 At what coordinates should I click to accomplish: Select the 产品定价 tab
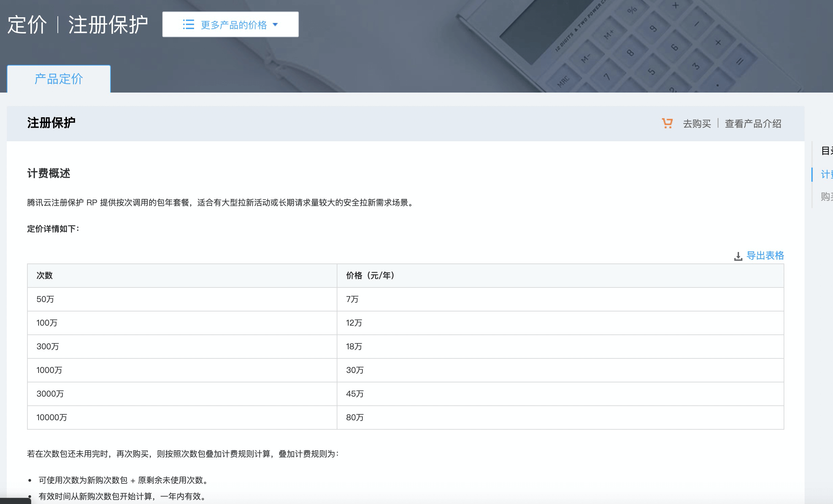(59, 79)
